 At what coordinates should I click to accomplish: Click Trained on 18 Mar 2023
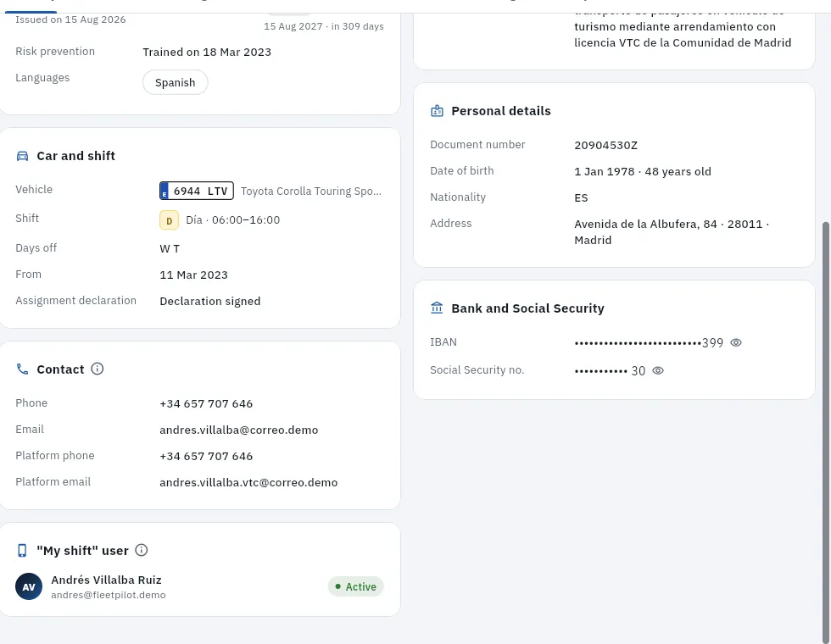207,52
